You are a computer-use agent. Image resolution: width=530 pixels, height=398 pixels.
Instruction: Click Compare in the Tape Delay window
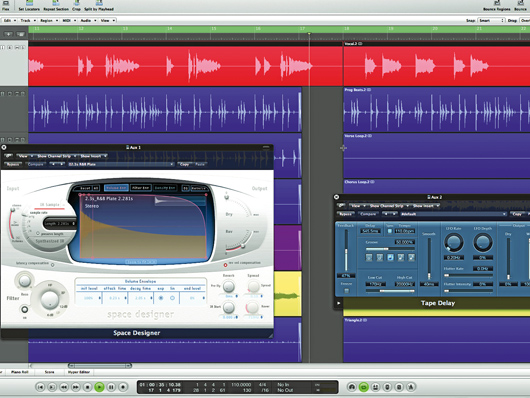coord(368,214)
